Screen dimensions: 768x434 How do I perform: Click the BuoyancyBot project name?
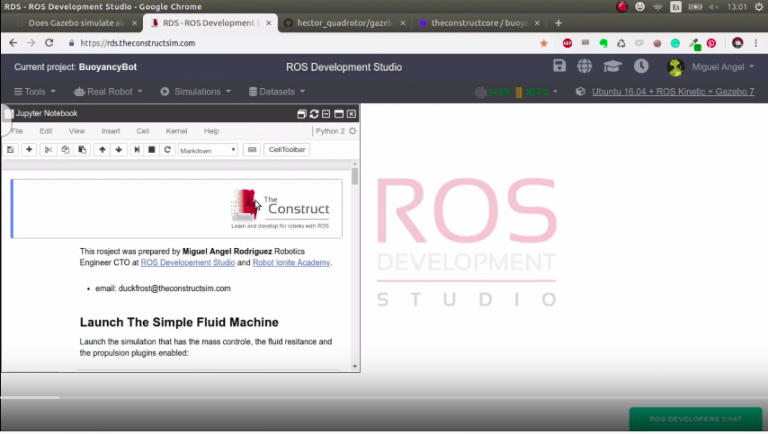[107, 67]
